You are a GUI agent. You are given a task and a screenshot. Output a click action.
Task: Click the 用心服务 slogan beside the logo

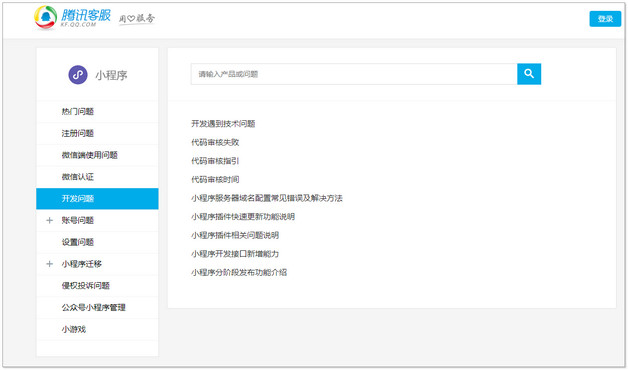pos(137,18)
